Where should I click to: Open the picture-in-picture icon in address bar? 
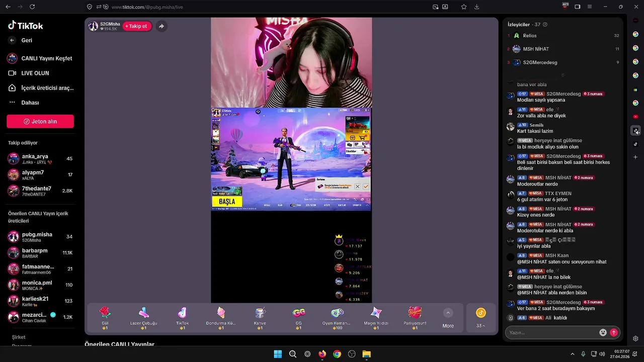coord(436,7)
